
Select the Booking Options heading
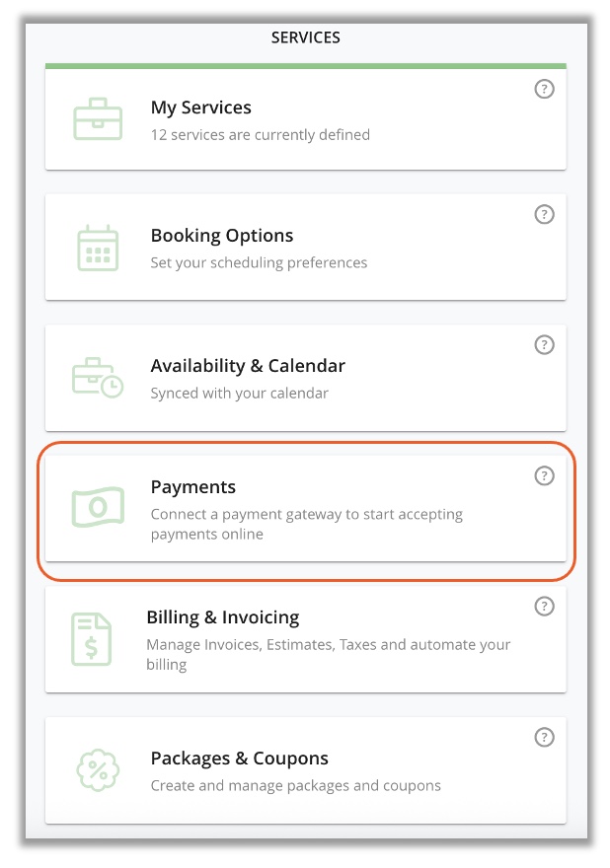coord(222,236)
